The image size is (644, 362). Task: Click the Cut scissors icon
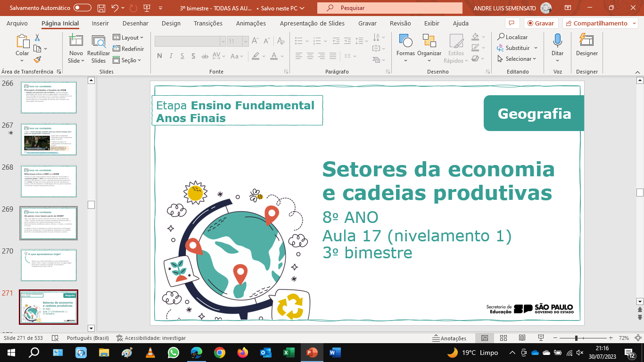pos(37,38)
